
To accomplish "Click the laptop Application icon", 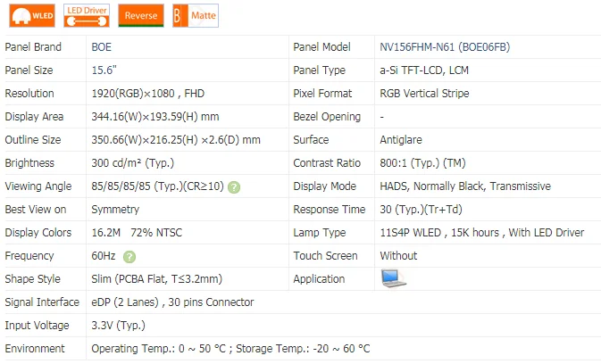I will coord(393,279).
